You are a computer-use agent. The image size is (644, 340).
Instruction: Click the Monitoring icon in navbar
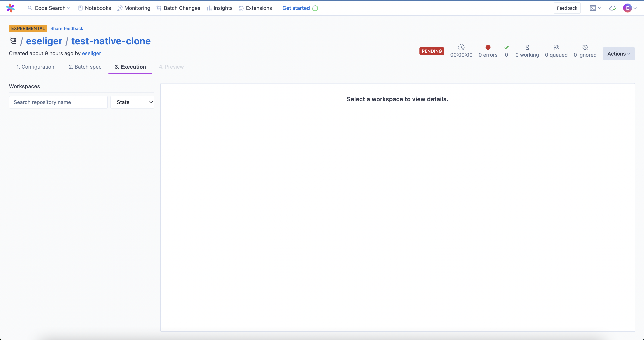(x=120, y=8)
